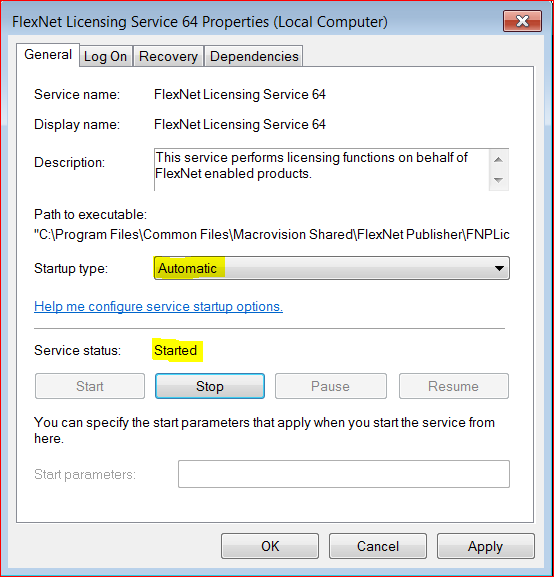Open the Help me configure service startup options link
This screenshot has width=554, height=577.
tap(158, 307)
